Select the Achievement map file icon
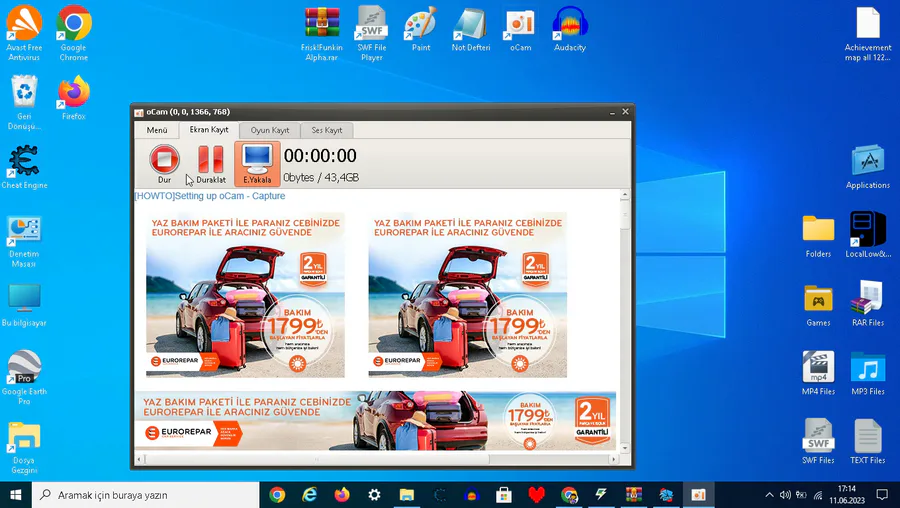This screenshot has height=508, width=900. tap(868, 33)
